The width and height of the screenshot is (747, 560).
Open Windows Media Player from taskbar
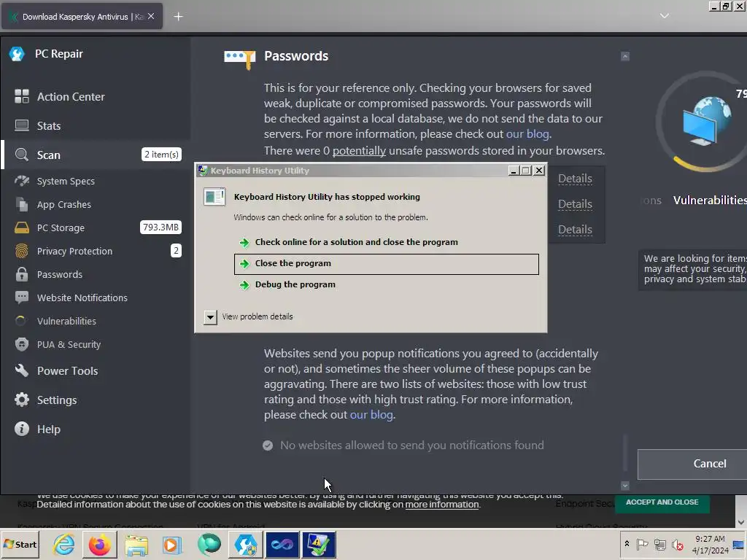(172, 545)
